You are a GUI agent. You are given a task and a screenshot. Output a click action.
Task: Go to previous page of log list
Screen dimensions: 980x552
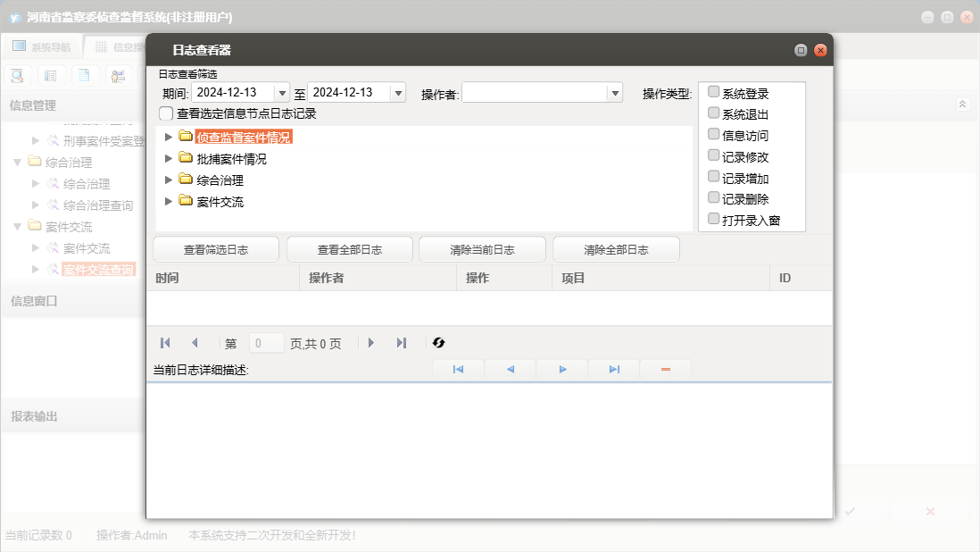[x=195, y=343]
